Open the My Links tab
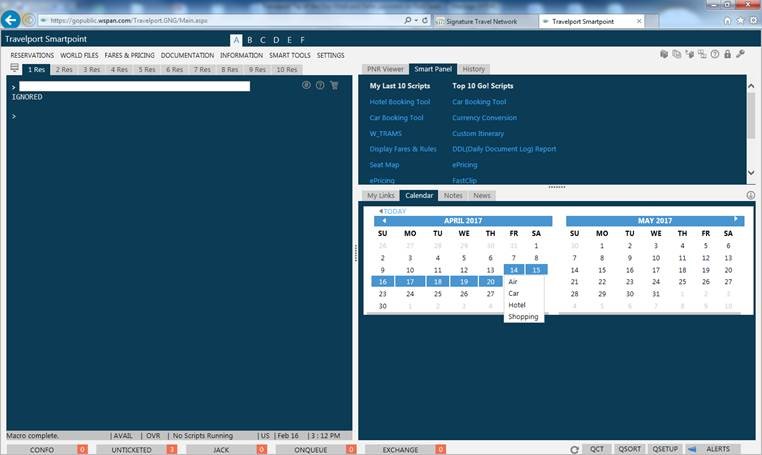762x455 pixels. click(x=381, y=195)
